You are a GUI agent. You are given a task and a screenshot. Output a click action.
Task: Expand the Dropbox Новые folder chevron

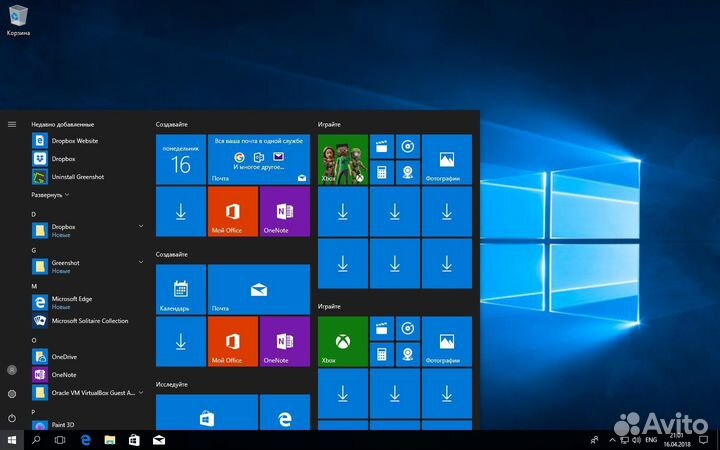141,226
